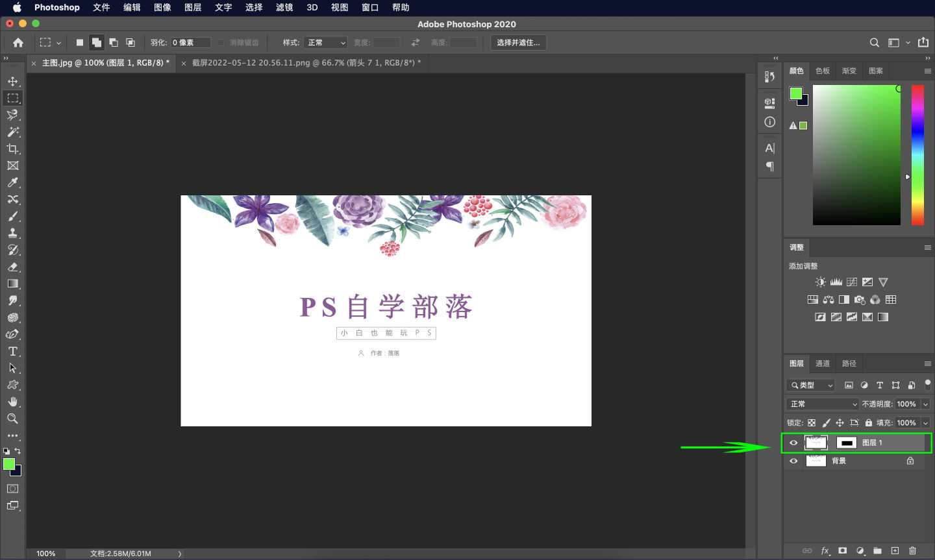Open the 滤镜 menu in menu bar

(x=284, y=8)
